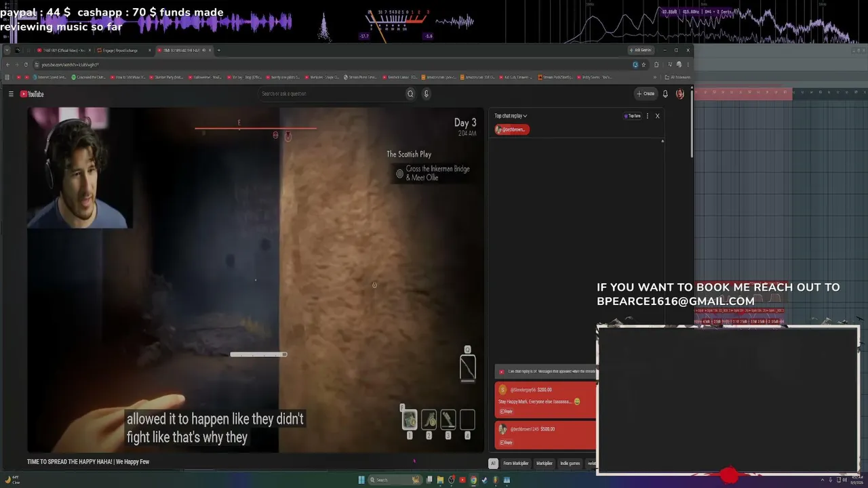The height and width of the screenshot is (488, 868).
Task: Open the browser extensions icon
Action: (x=656, y=64)
